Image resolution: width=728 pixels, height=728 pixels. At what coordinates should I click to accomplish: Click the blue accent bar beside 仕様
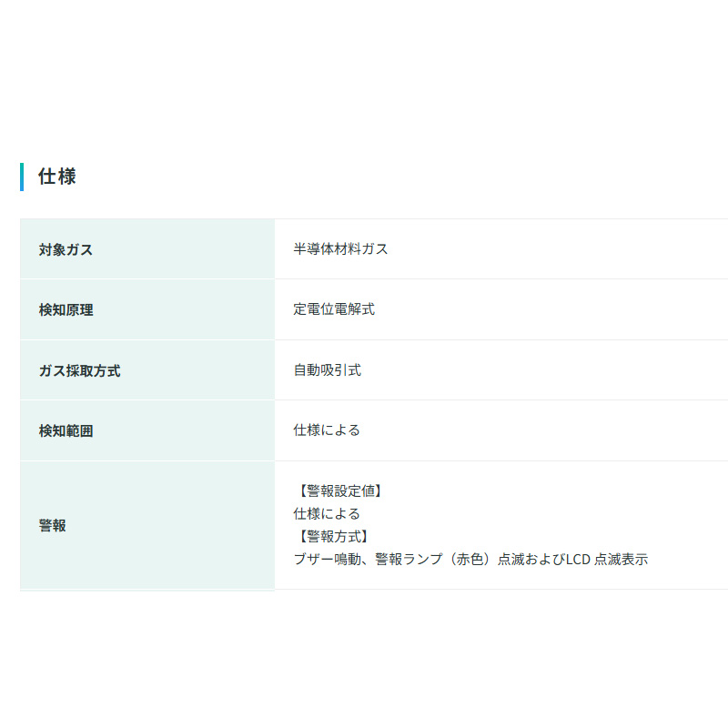pyautogui.click(x=22, y=177)
